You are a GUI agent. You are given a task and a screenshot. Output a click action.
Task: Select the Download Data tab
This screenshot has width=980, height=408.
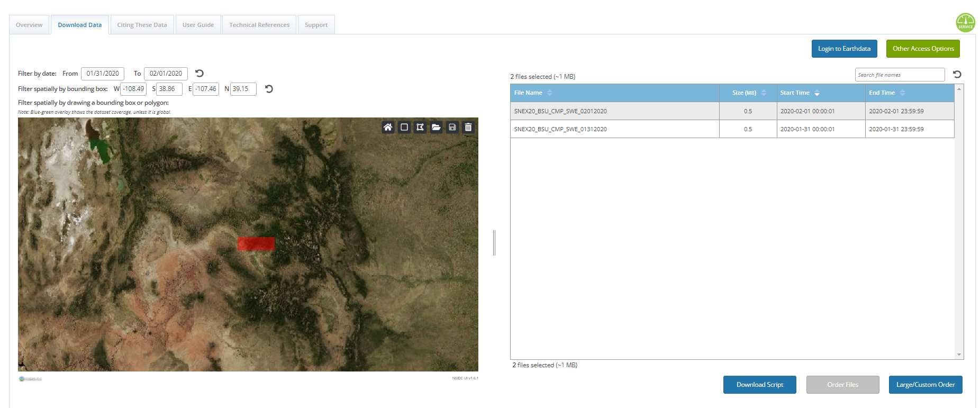80,25
